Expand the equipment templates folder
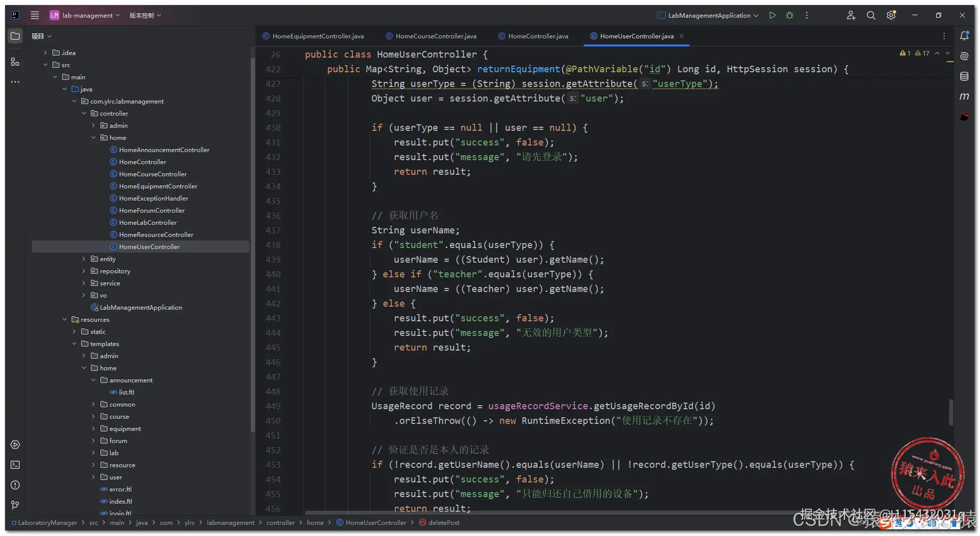980x536 pixels. 93,428
